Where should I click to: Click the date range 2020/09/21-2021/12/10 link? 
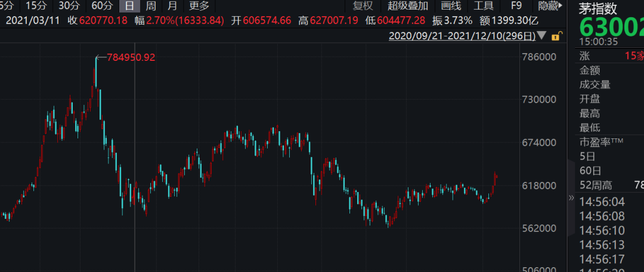(x=462, y=36)
